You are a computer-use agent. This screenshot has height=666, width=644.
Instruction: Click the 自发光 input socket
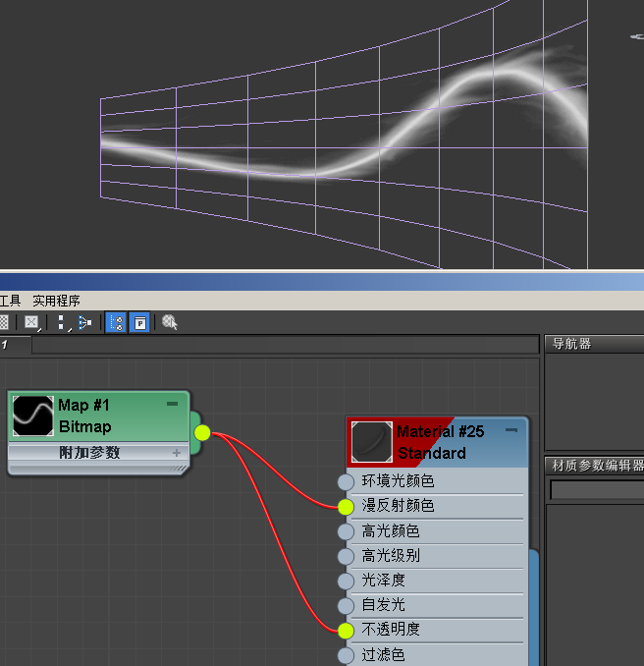[x=346, y=606]
